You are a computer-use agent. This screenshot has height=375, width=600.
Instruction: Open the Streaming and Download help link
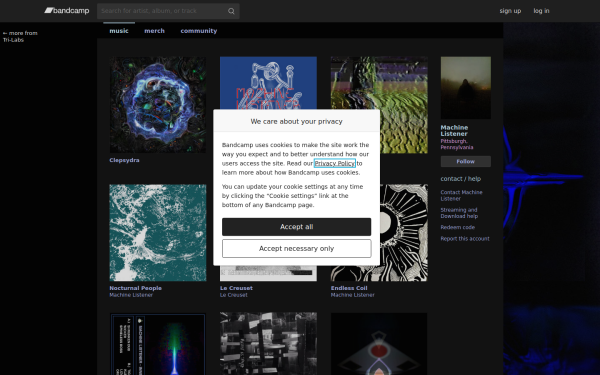pyautogui.click(x=459, y=213)
